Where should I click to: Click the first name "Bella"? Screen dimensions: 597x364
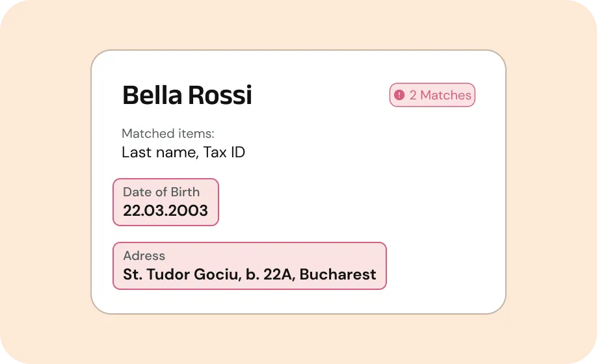[x=152, y=96]
